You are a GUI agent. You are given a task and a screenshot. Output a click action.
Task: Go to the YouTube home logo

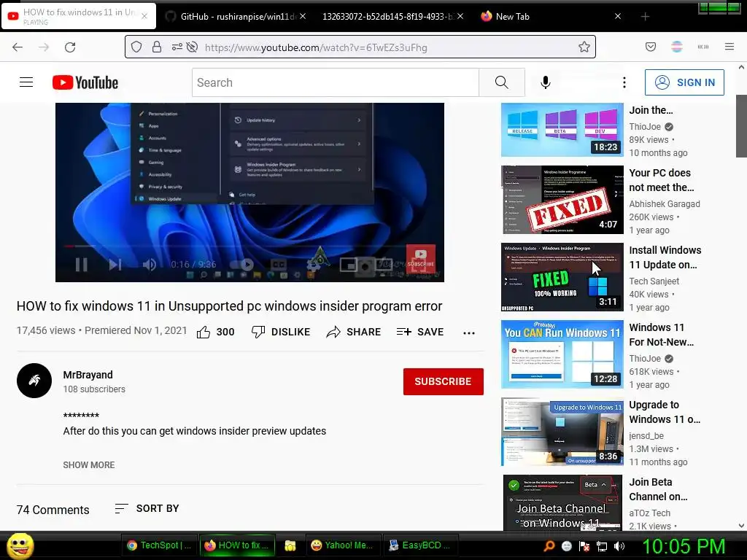pyautogui.click(x=85, y=82)
